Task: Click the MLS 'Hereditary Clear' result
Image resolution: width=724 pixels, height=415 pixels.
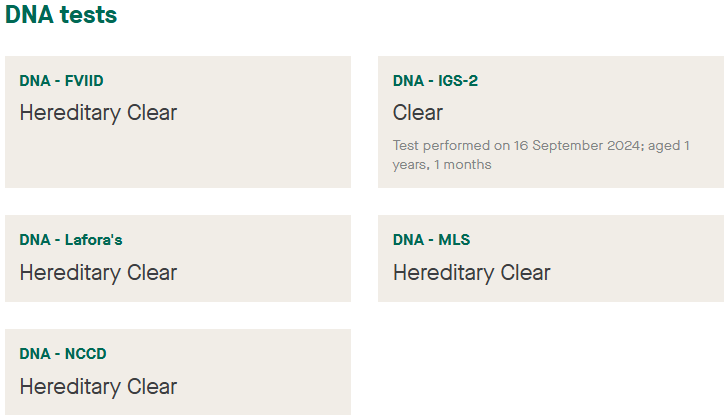Action: pyautogui.click(x=471, y=272)
